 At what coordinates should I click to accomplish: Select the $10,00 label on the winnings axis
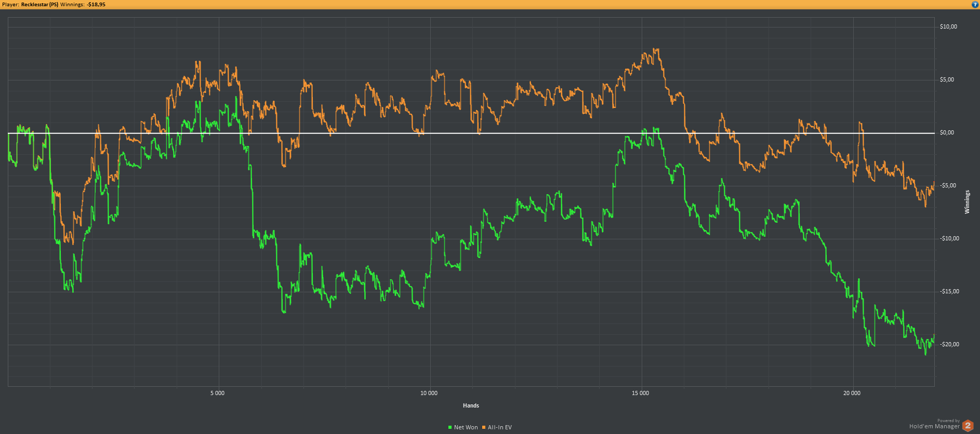948,26
